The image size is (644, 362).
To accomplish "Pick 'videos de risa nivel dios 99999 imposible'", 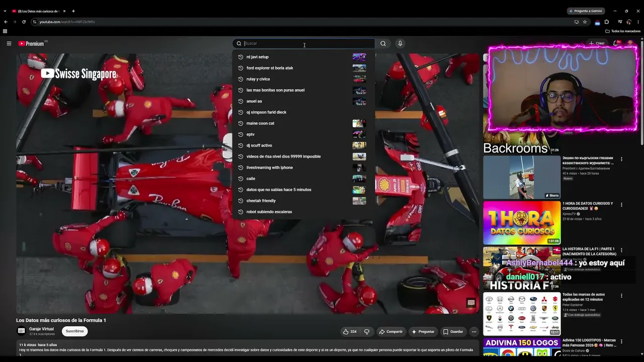I will tap(303, 156).
